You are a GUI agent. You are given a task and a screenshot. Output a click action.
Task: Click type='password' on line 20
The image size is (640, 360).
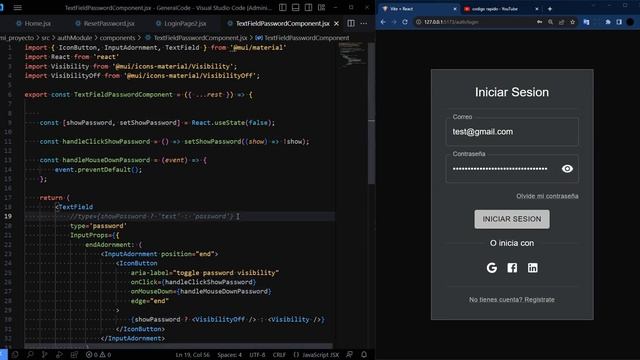pos(98,226)
